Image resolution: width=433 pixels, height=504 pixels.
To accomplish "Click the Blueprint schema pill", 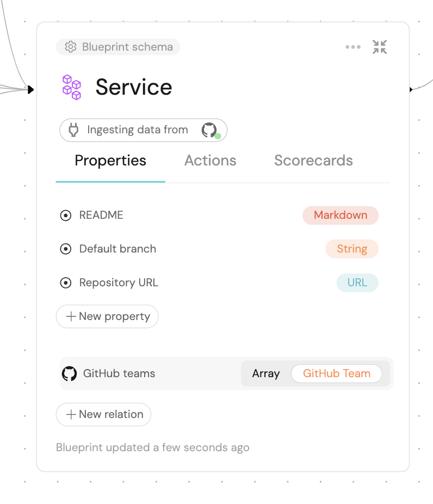I will click(x=118, y=47).
